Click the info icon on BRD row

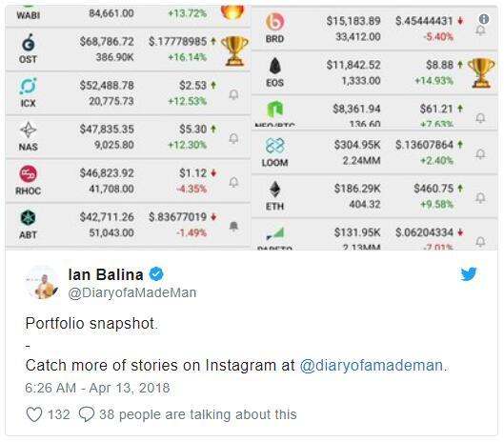tap(484, 19)
